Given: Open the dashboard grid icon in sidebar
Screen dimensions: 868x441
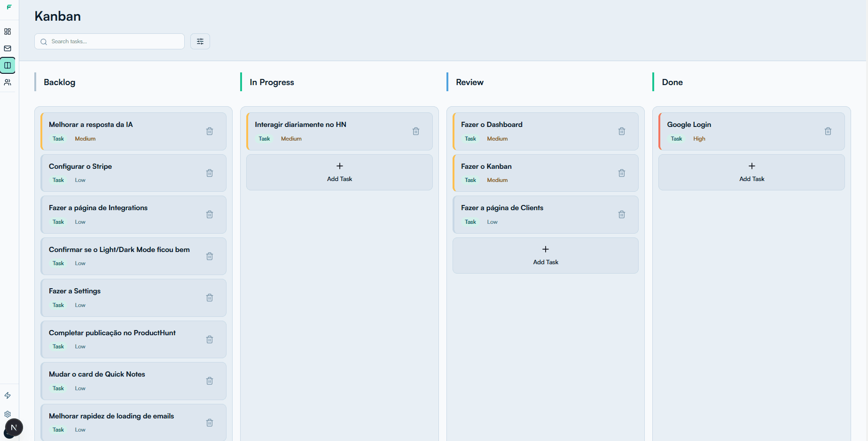Looking at the screenshot, I should pyautogui.click(x=8, y=31).
